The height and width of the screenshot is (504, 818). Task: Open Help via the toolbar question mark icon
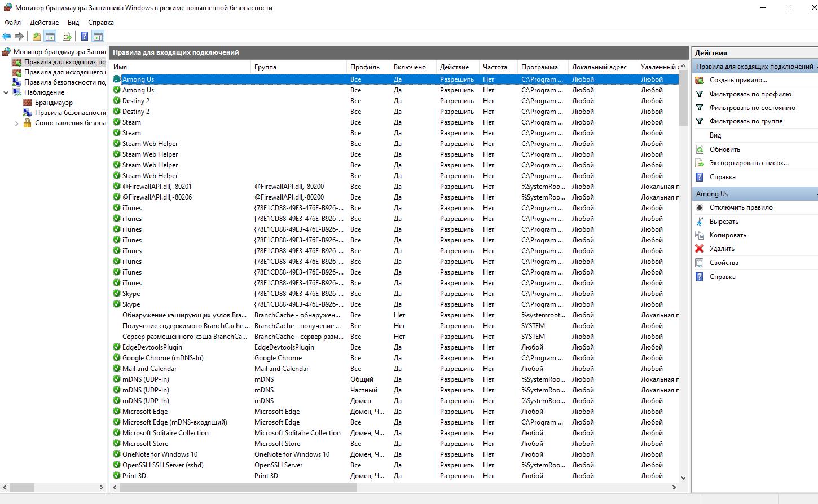84,37
